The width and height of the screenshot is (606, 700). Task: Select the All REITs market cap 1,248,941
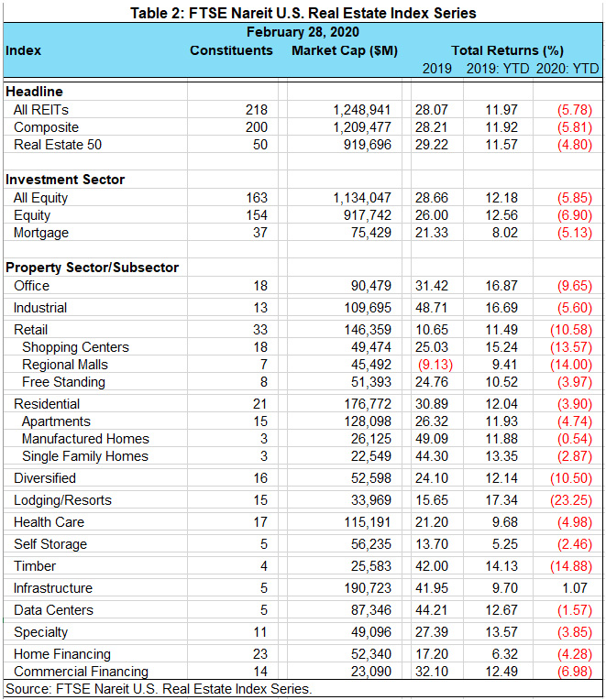click(x=363, y=110)
